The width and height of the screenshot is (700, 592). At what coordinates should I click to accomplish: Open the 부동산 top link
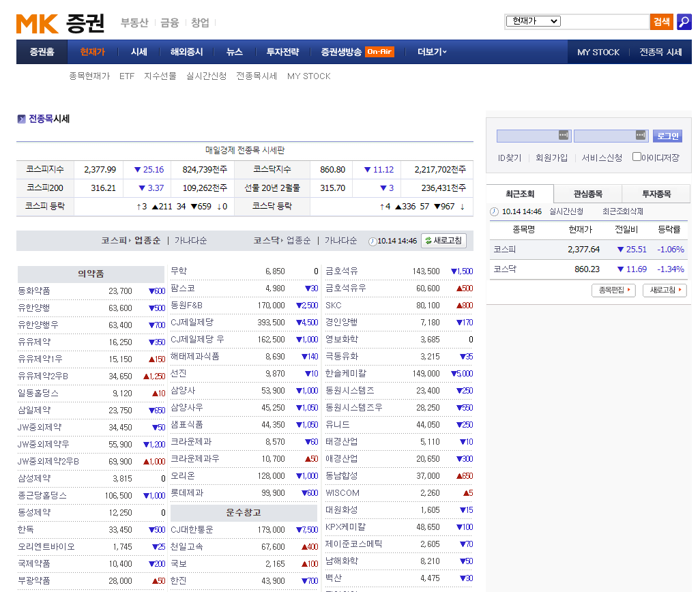coord(134,23)
